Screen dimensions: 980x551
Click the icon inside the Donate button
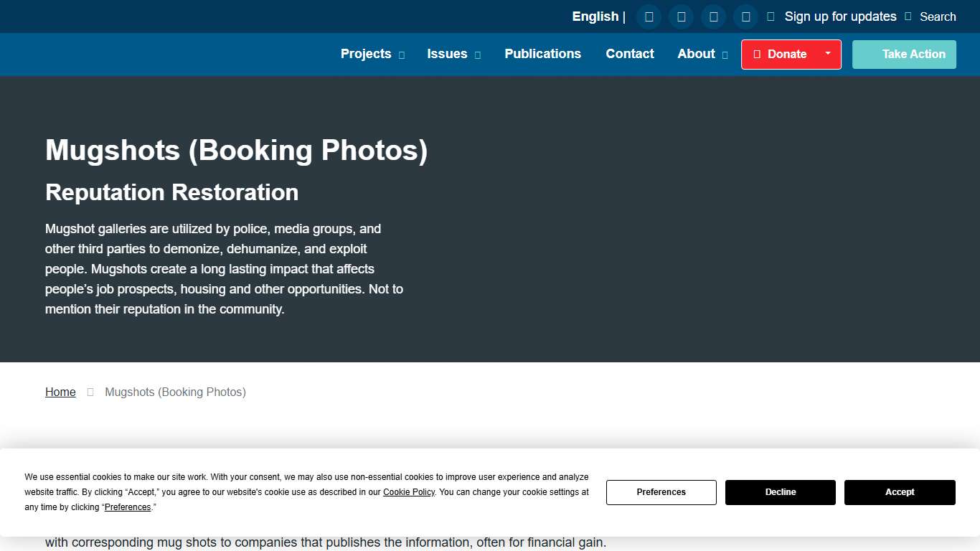(x=757, y=55)
